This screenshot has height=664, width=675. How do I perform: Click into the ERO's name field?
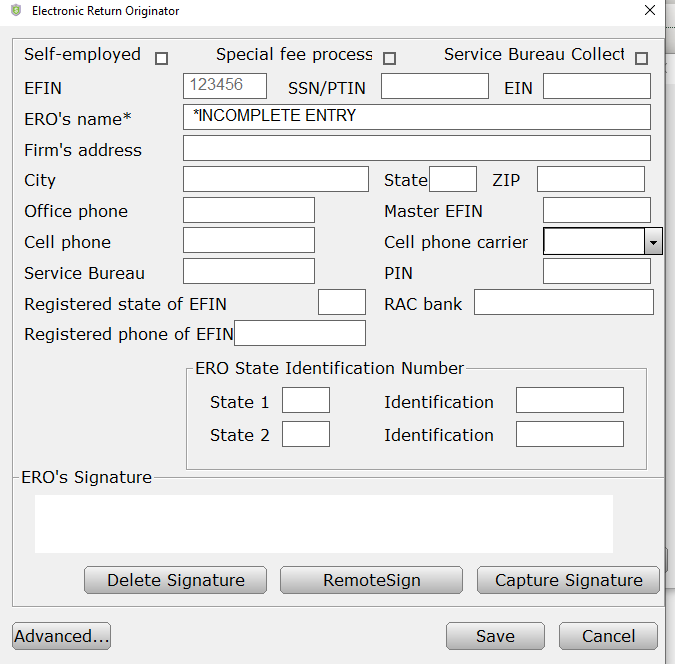tap(416, 117)
